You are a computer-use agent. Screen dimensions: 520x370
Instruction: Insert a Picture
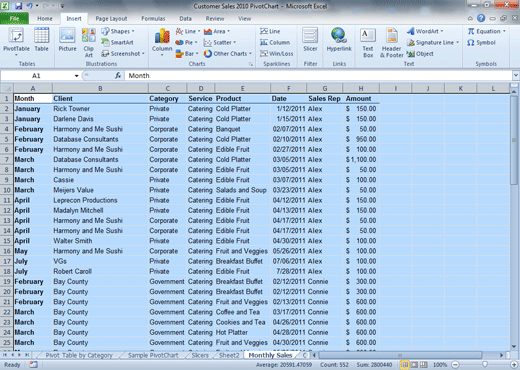[67, 41]
